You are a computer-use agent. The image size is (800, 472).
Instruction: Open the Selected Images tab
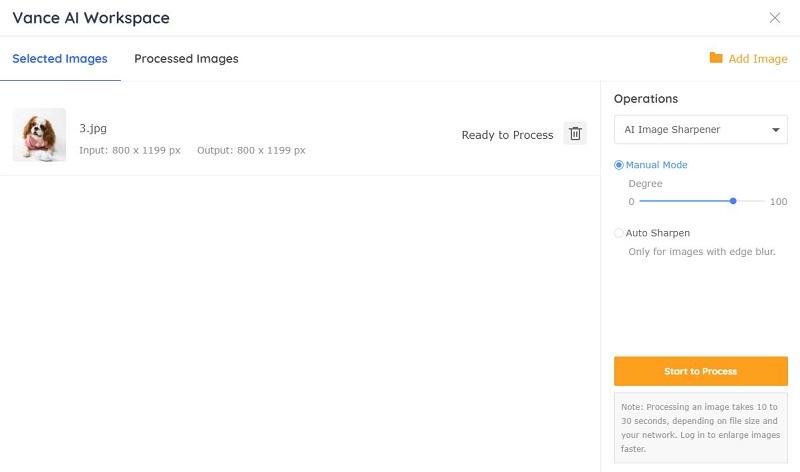pos(60,59)
